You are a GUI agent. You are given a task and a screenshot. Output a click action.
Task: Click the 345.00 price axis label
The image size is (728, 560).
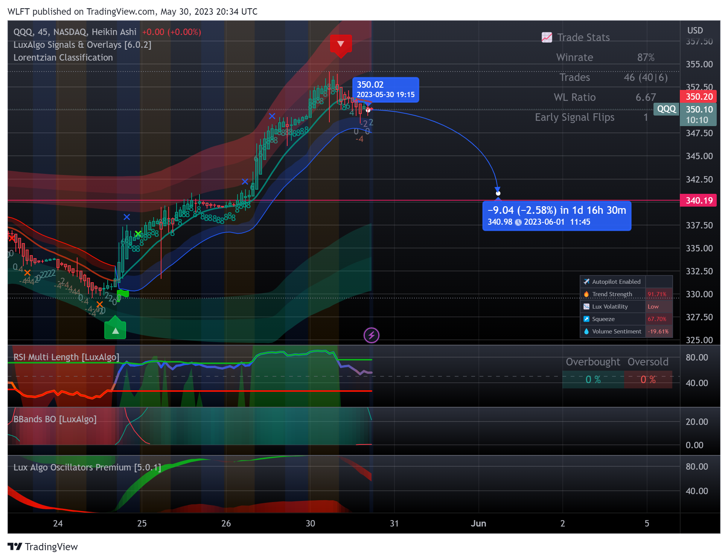click(699, 156)
